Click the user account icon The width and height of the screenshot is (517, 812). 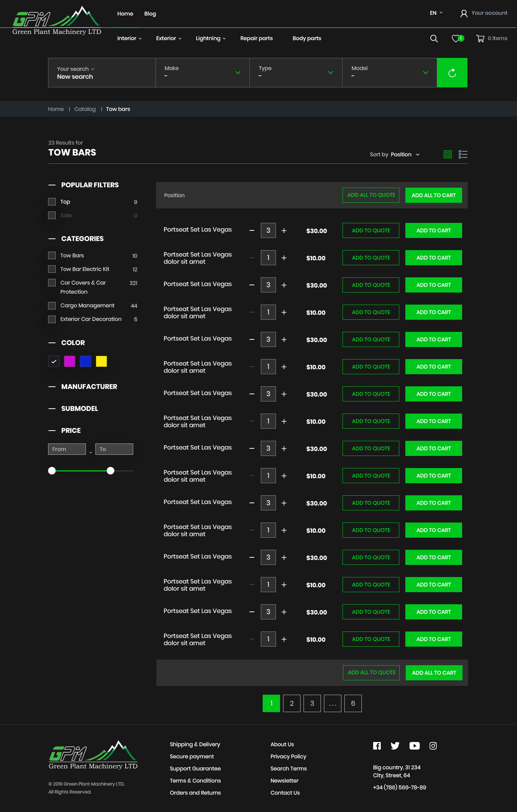point(464,14)
